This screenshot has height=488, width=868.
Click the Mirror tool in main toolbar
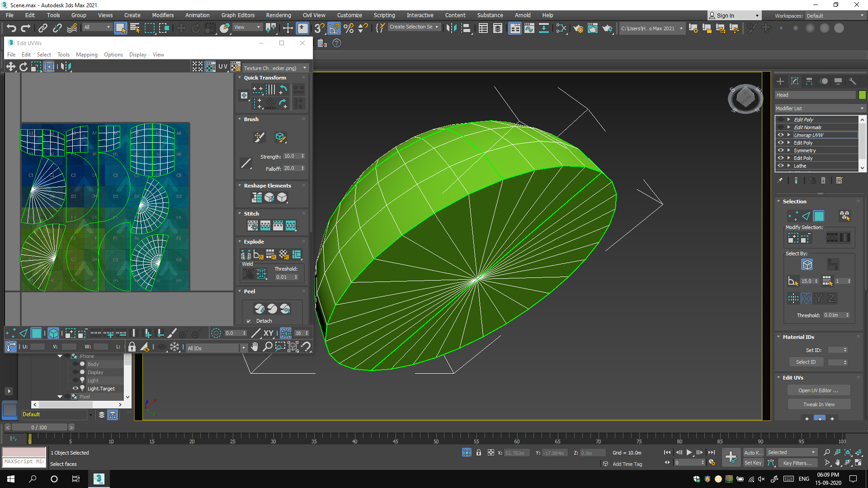click(451, 28)
